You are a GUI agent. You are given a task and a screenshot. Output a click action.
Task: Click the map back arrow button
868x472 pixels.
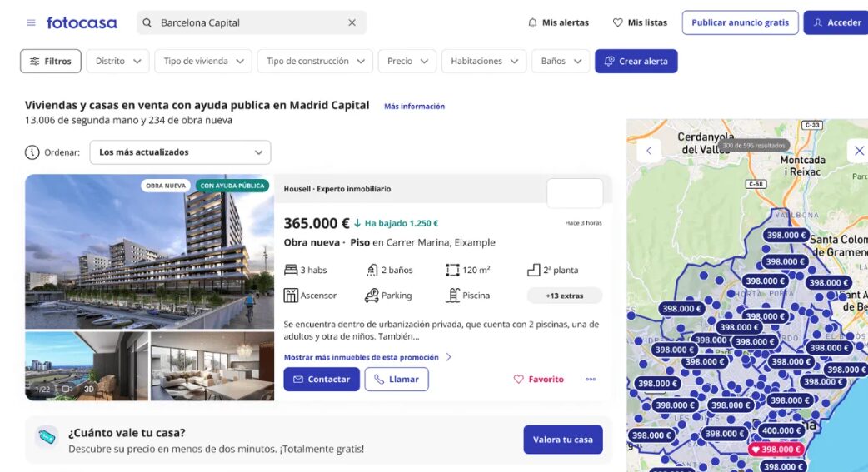click(648, 151)
